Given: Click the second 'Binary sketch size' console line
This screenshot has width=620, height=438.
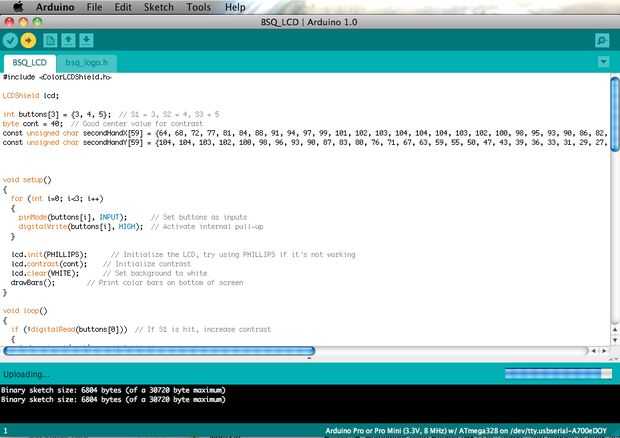Looking at the screenshot, I should (x=113, y=400).
